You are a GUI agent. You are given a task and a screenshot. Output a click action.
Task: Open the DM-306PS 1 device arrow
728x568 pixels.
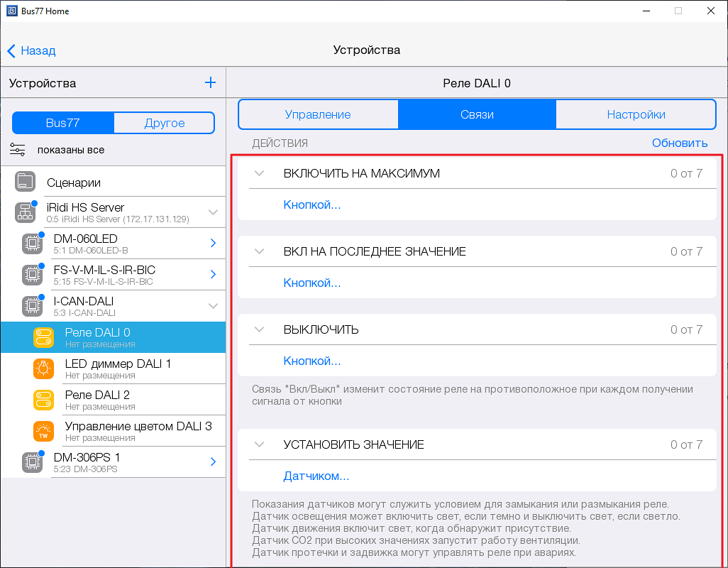(x=213, y=461)
